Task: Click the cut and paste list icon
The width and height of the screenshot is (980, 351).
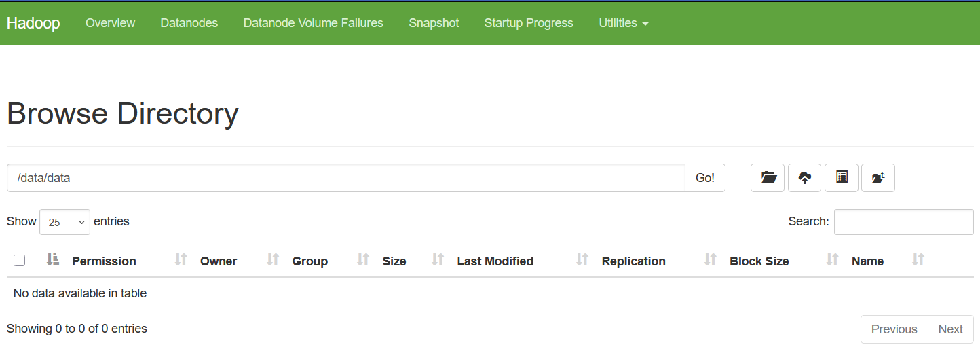Action: pos(842,178)
